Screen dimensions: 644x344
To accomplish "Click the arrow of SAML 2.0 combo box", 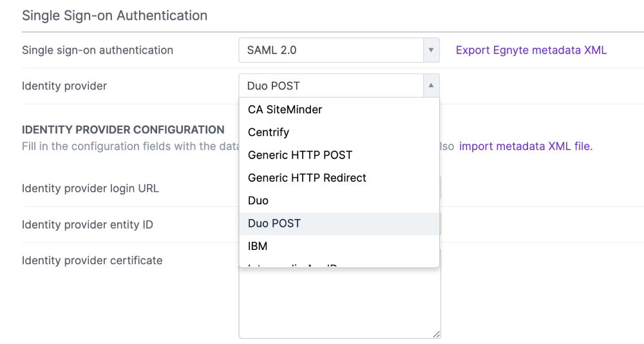I will (431, 50).
